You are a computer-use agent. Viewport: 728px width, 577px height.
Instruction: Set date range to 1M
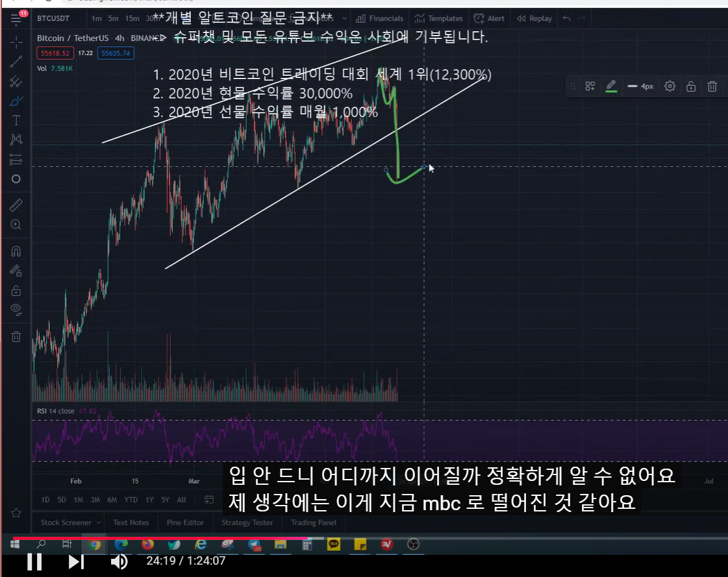[x=79, y=500]
